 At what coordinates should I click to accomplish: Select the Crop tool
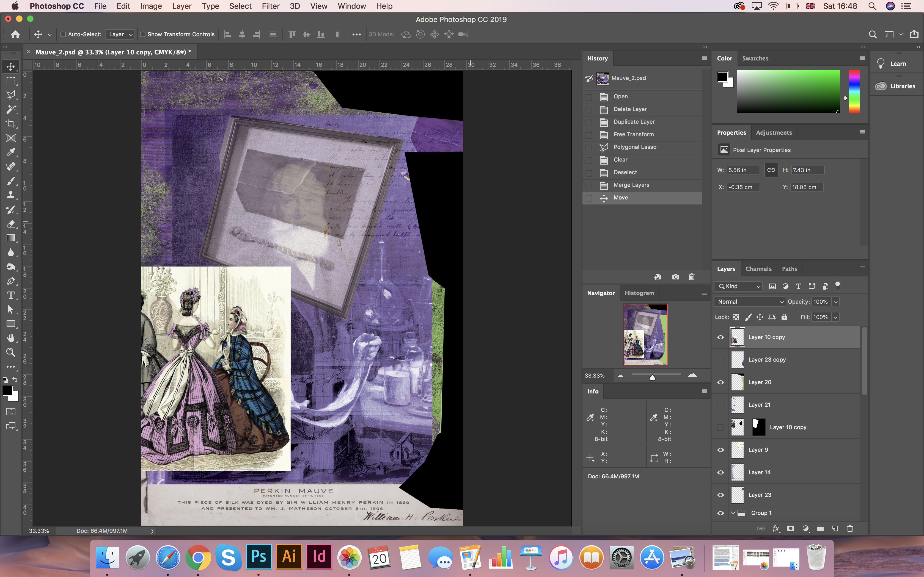[x=11, y=124]
